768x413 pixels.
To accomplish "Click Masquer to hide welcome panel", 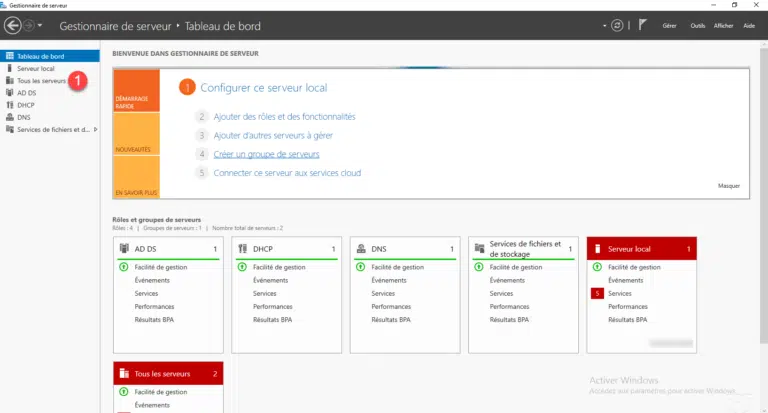I will point(728,186).
